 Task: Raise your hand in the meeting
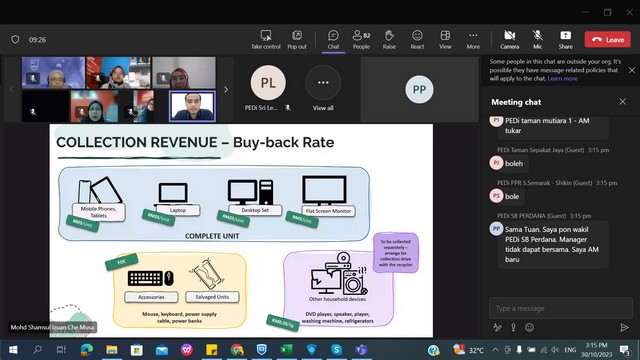pyautogui.click(x=389, y=40)
